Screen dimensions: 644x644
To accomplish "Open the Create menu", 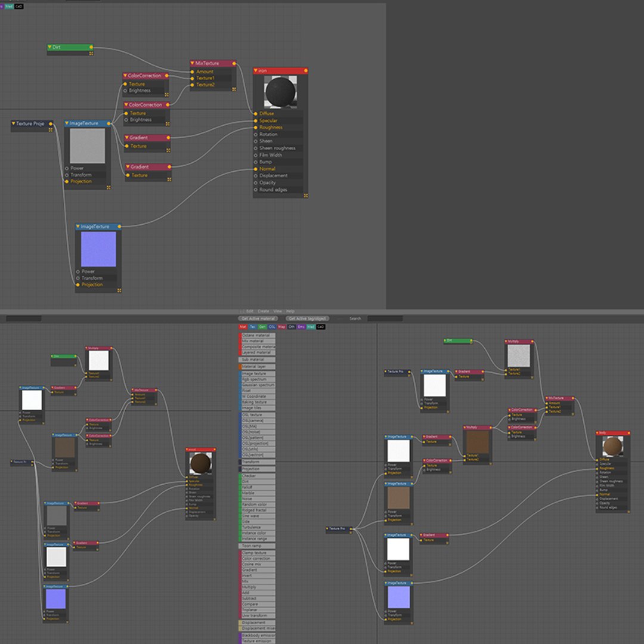I will 264,311.
